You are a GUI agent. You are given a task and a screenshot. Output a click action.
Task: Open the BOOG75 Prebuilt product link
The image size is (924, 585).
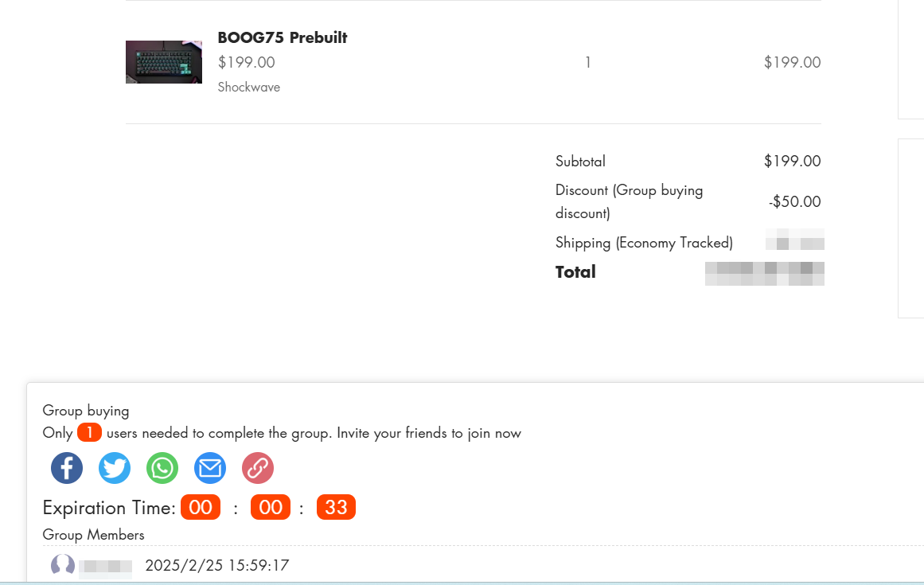tap(282, 37)
